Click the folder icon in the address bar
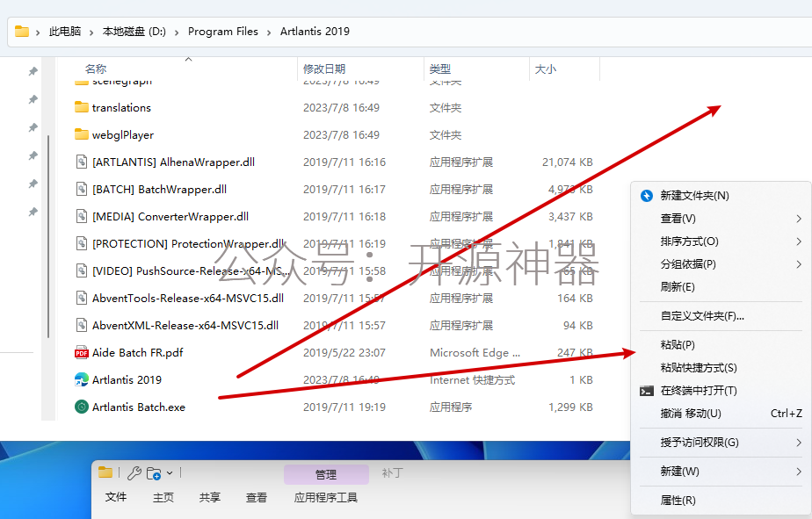The width and height of the screenshot is (812, 519). coord(22,32)
